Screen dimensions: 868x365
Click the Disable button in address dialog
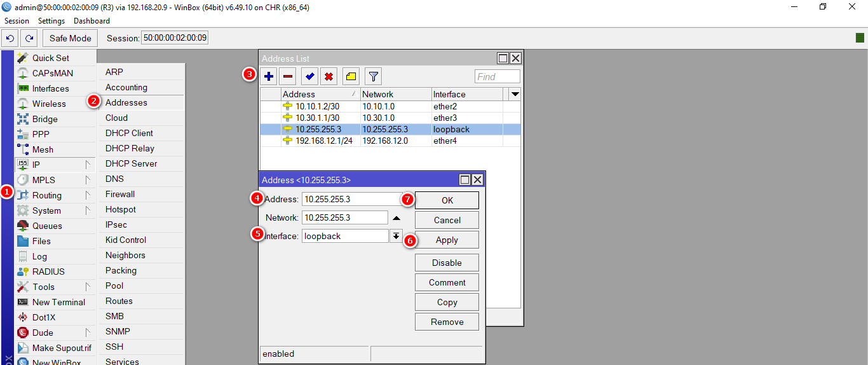(447, 263)
